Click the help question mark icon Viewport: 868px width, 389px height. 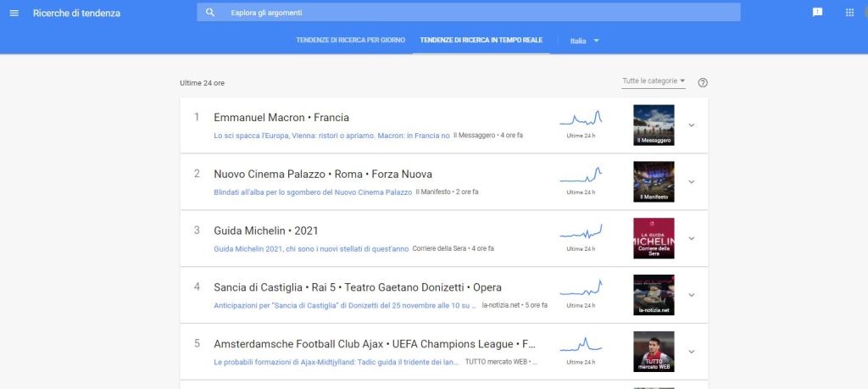703,82
